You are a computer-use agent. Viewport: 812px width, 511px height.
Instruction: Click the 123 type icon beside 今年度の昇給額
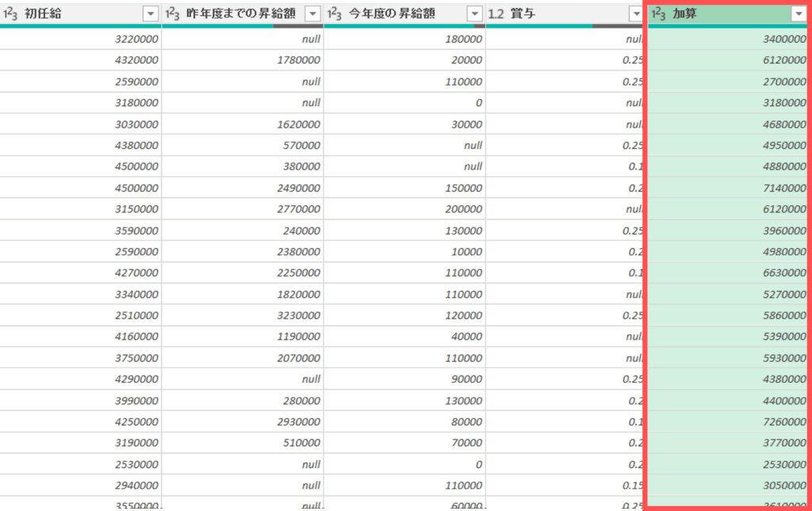pos(335,13)
